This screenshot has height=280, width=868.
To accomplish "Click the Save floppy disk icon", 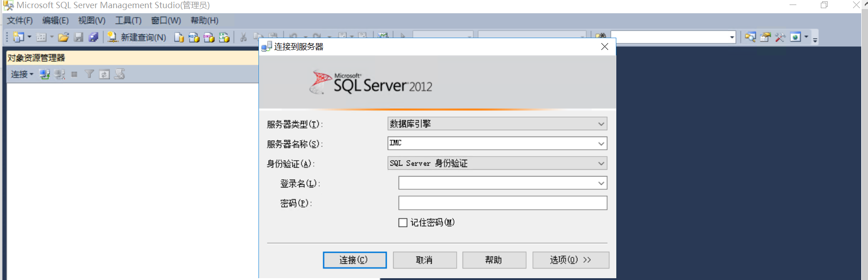I will point(79,37).
